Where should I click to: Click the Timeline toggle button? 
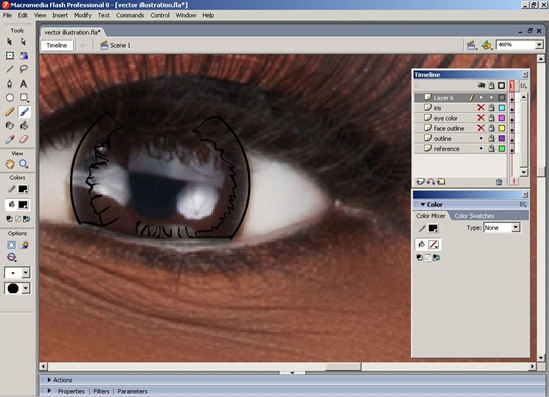(x=57, y=46)
